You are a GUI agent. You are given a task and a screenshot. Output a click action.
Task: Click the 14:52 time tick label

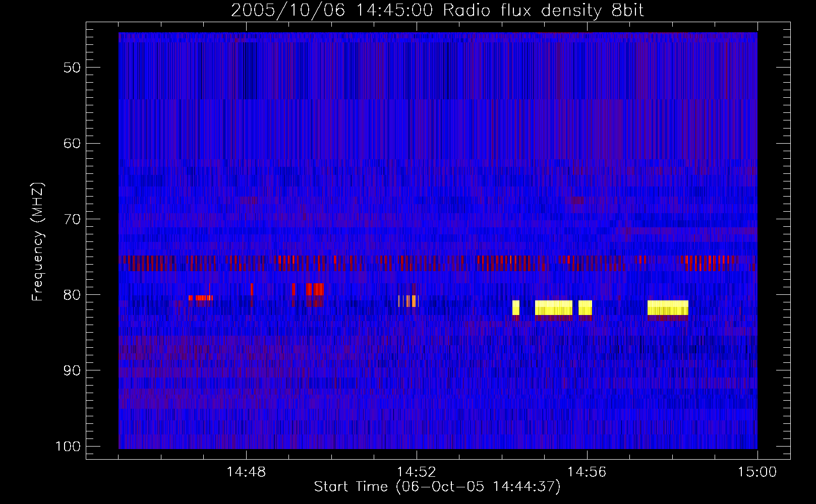click(x=417, y=472)
